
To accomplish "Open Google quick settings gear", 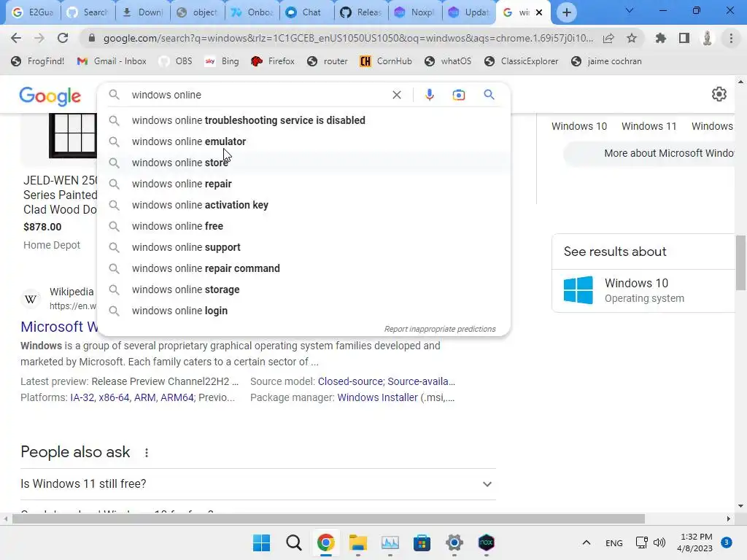I will (719, 94).
